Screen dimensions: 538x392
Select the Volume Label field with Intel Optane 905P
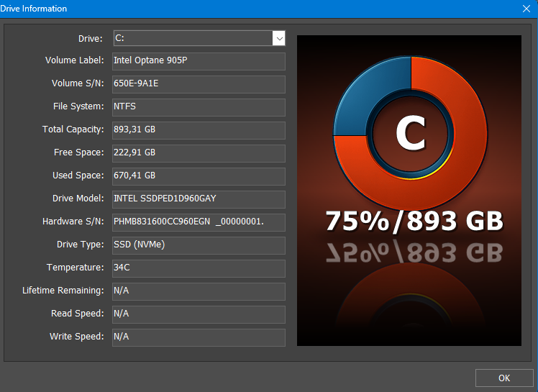[x=199, y=61]
